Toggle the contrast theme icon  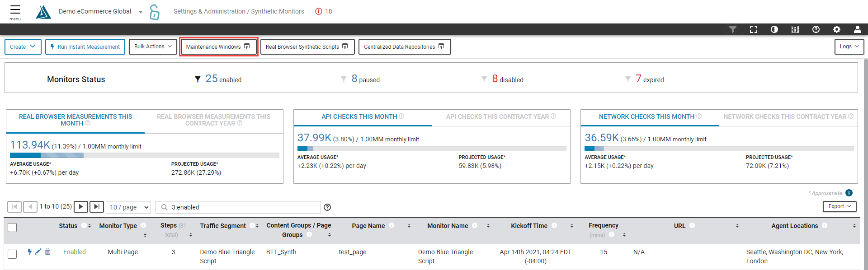(x=774, y=29)
